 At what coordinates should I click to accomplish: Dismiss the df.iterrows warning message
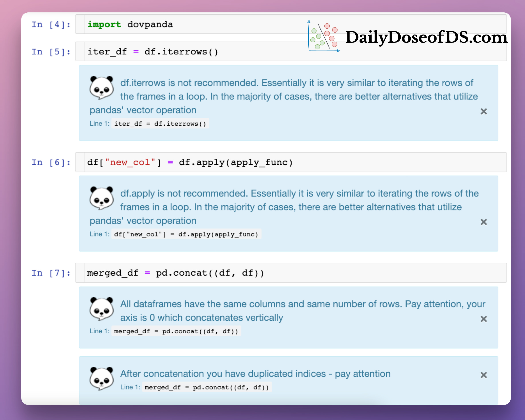pyautogui.click(x=484, y=111)
